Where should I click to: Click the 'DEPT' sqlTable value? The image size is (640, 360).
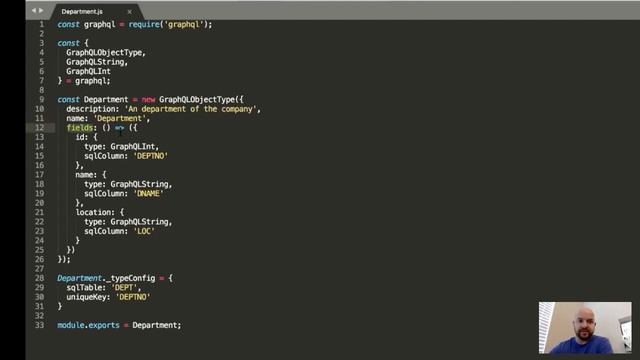coord(124,288)
